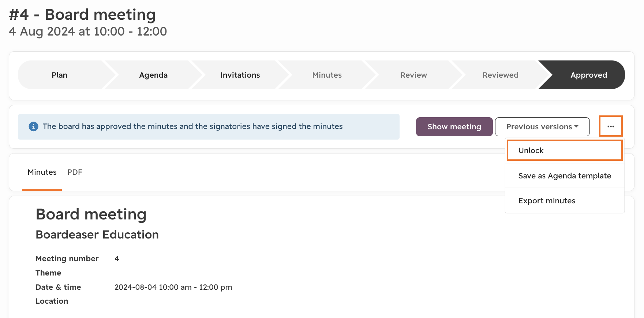Click the blue info icon in banner
644x318 pixels.
[33, 126]
